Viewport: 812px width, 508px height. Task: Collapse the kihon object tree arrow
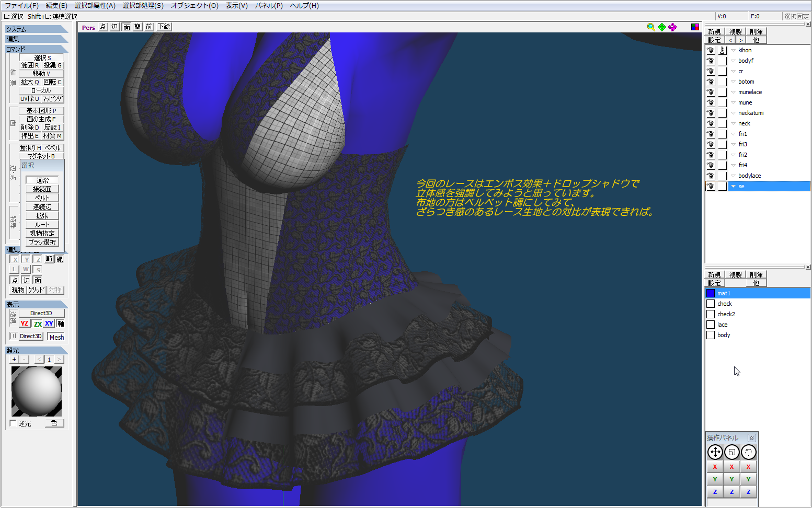point(733,51)
